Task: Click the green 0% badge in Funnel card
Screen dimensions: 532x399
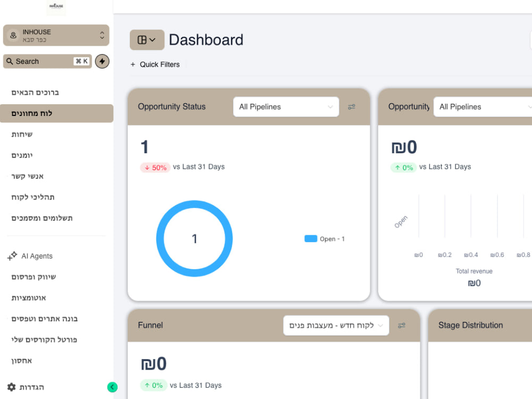Action: [x=153, y=385]
